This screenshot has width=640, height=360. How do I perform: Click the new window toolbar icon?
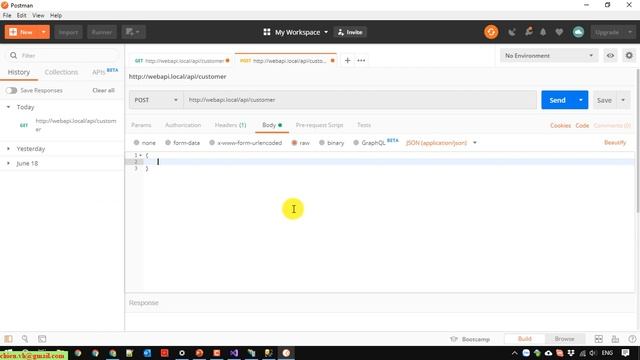click(x=133, y=32)
